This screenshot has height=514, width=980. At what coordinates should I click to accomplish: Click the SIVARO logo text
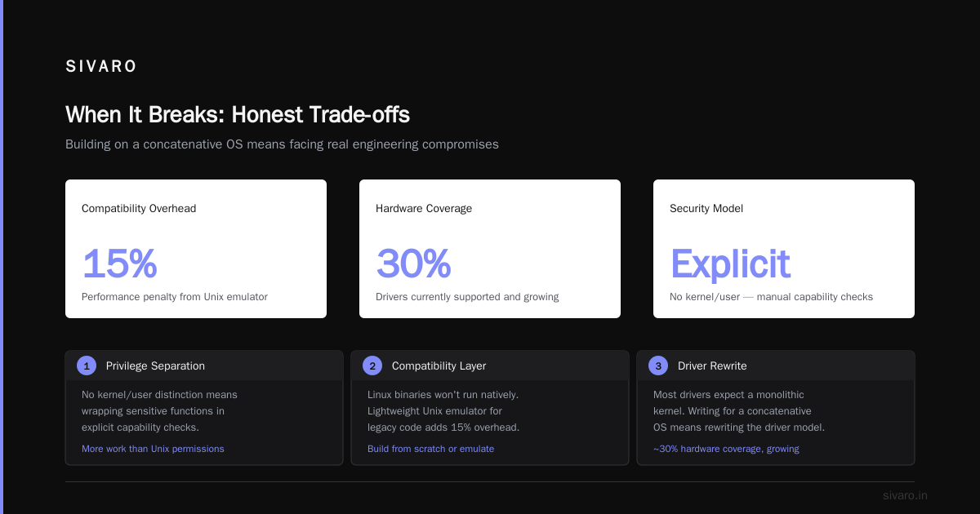pos(101,67)
